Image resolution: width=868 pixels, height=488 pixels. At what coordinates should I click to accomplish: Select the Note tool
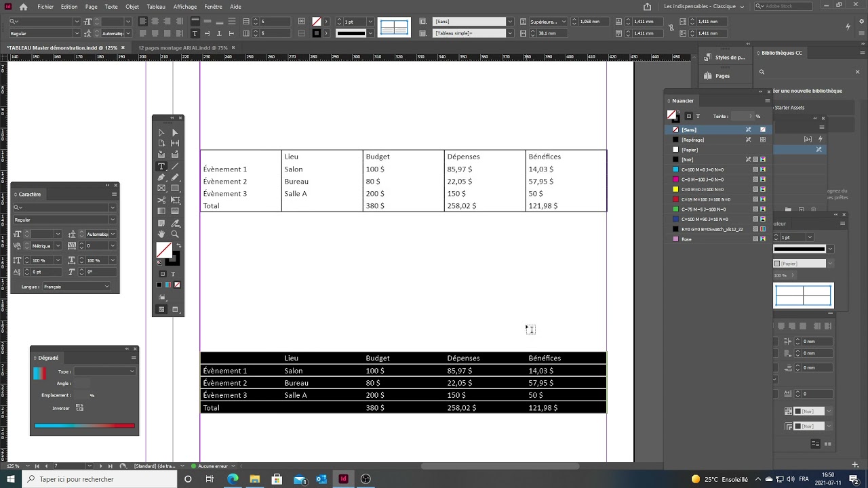[161, 223]
